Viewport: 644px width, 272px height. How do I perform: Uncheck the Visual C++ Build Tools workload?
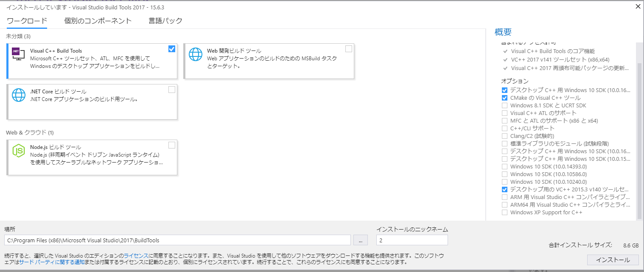point(171,49)
